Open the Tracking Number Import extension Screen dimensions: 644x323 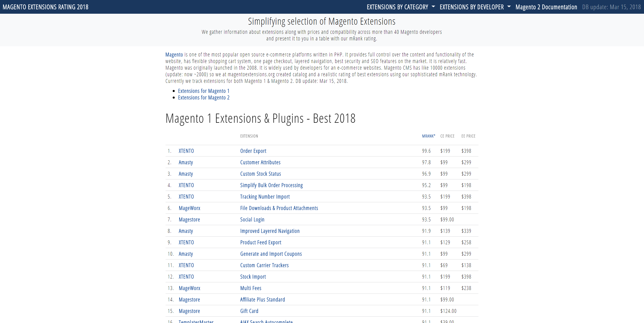click(265, 196)
